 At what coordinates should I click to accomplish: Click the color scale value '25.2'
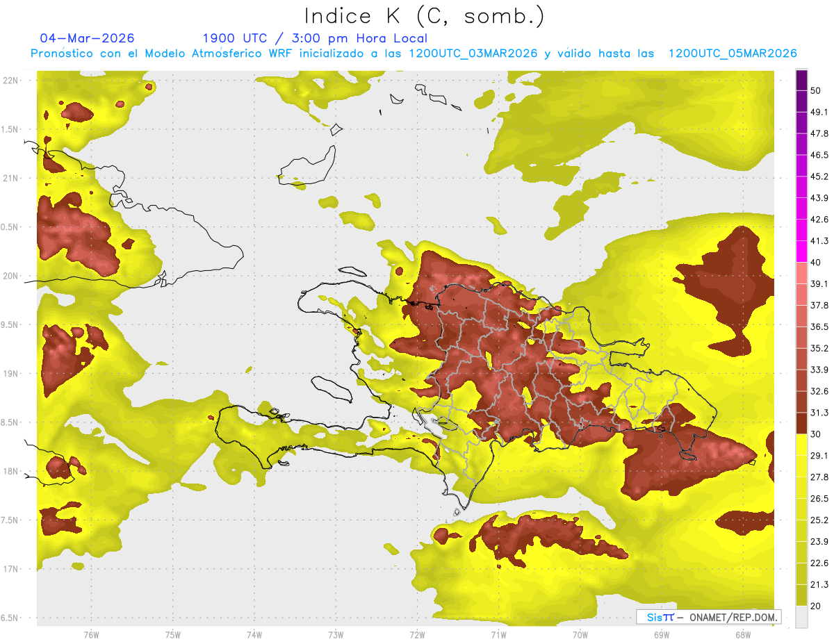[819, 520]
